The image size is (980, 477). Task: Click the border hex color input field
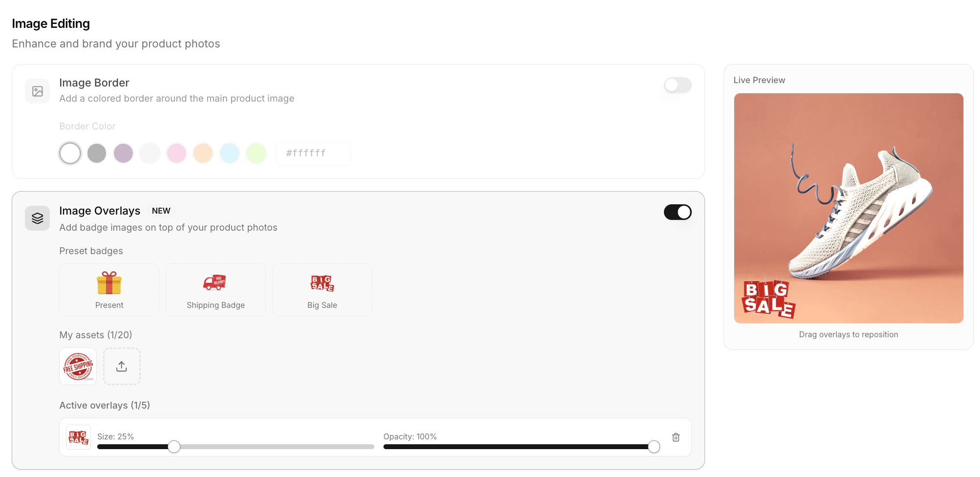click(314, 153)
